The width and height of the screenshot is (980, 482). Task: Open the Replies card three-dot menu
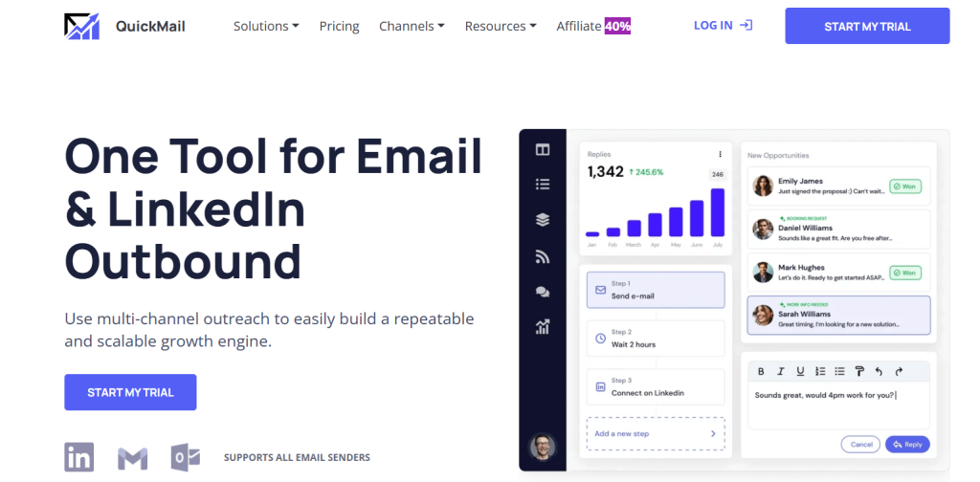(720, 154)
